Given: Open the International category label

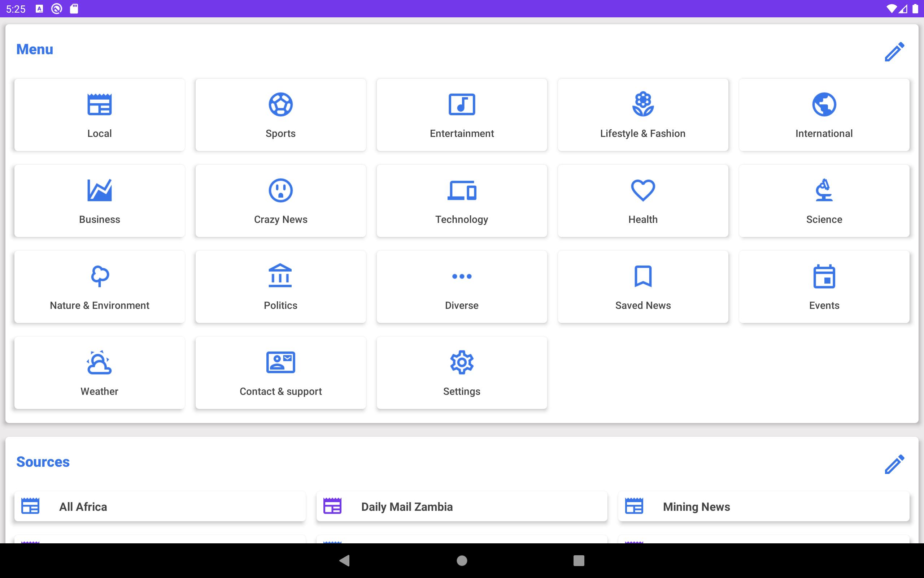Looking at the screenshot, I should click(x=824, y=133).
